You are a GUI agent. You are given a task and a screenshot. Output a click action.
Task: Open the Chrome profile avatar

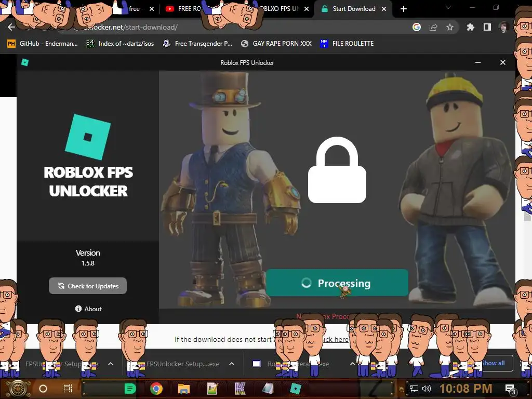pyautogui.click(x=503, y=27)
